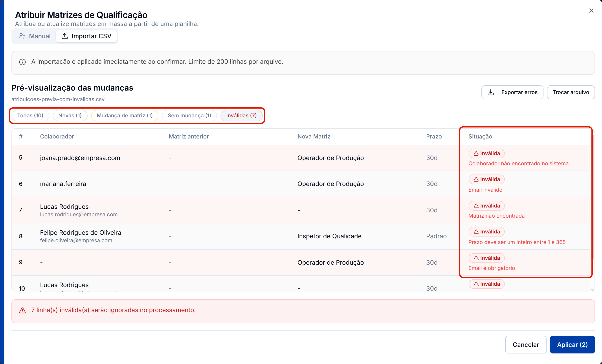
Task: Click warning triangle in the ignored lines alert
Action: click(x=22, y=310)
